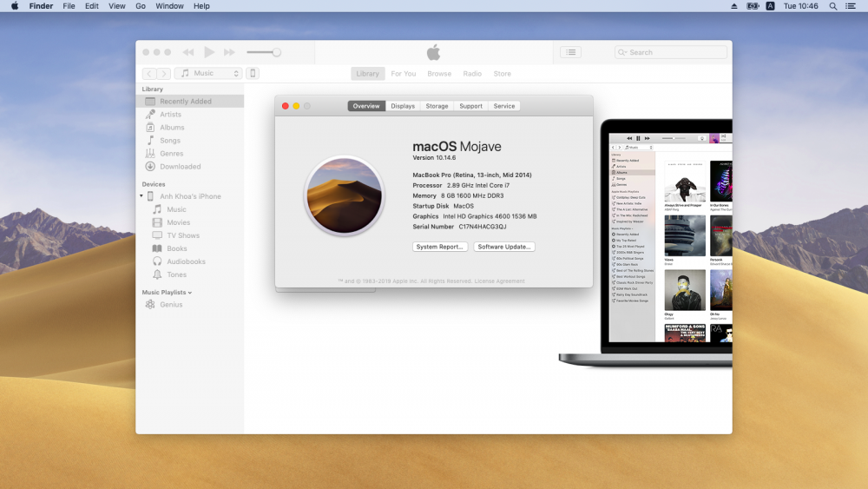868x489 pixels.
Task: Select Albums in the sidebar
Action: (190, 128)
